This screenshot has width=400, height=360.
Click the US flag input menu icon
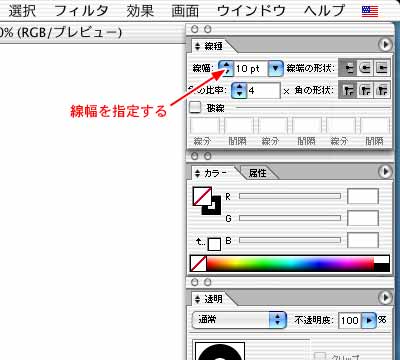tap(370, 11)
